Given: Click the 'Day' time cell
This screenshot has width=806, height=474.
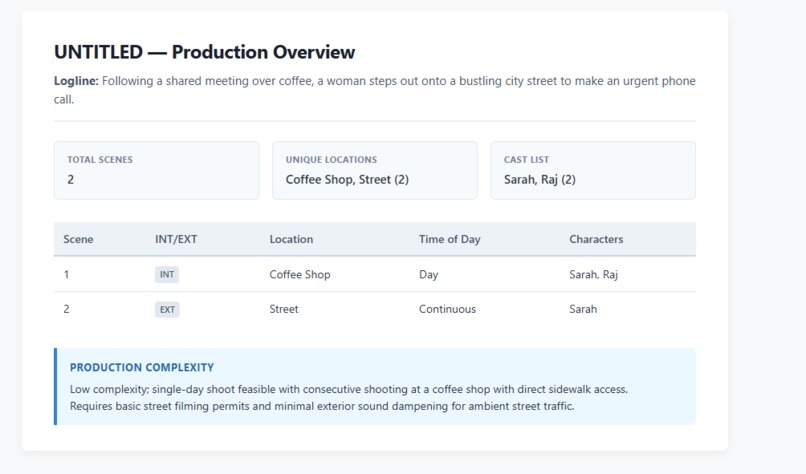Looking at the screenshot, I should coord(428,275).
